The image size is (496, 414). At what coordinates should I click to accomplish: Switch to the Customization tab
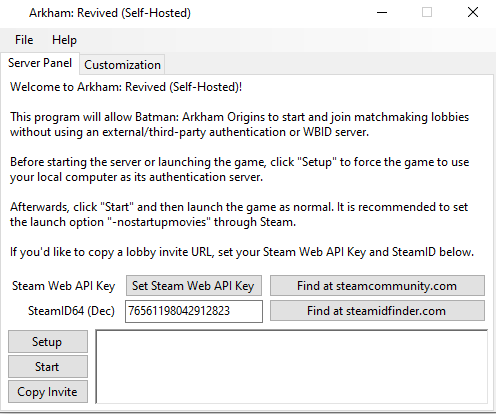(x=122, y=65)
